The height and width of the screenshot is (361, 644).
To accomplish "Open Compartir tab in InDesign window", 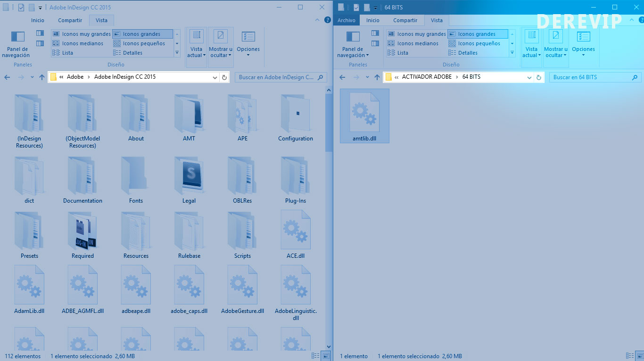I will 70,20.
